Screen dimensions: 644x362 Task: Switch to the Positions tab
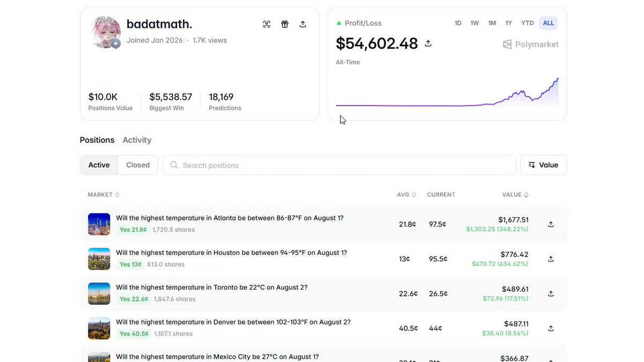tap(97, 140)
